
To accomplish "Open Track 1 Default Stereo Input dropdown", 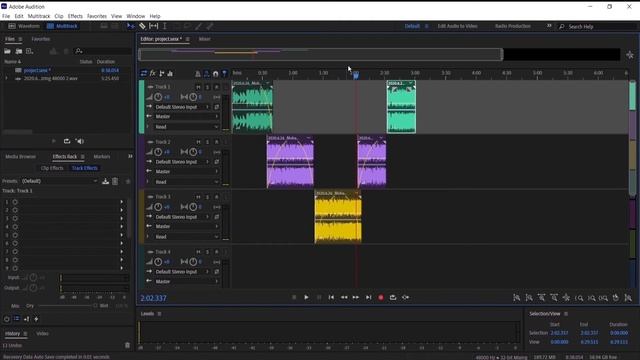I will point(182,107).
